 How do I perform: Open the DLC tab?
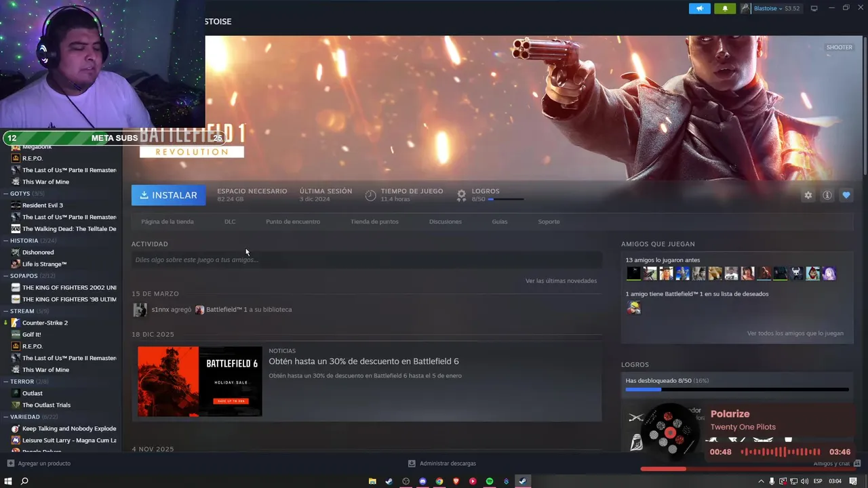230,222
